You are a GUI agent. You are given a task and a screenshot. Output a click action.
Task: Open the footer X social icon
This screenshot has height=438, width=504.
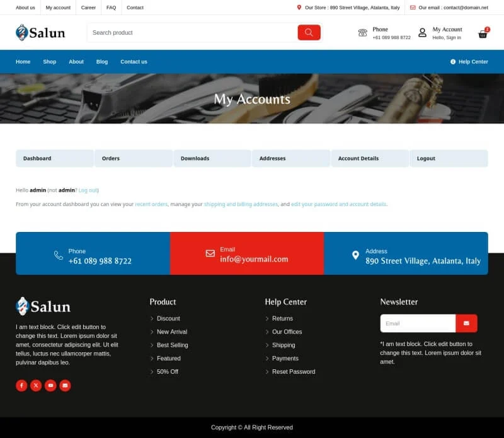[36, 385]
